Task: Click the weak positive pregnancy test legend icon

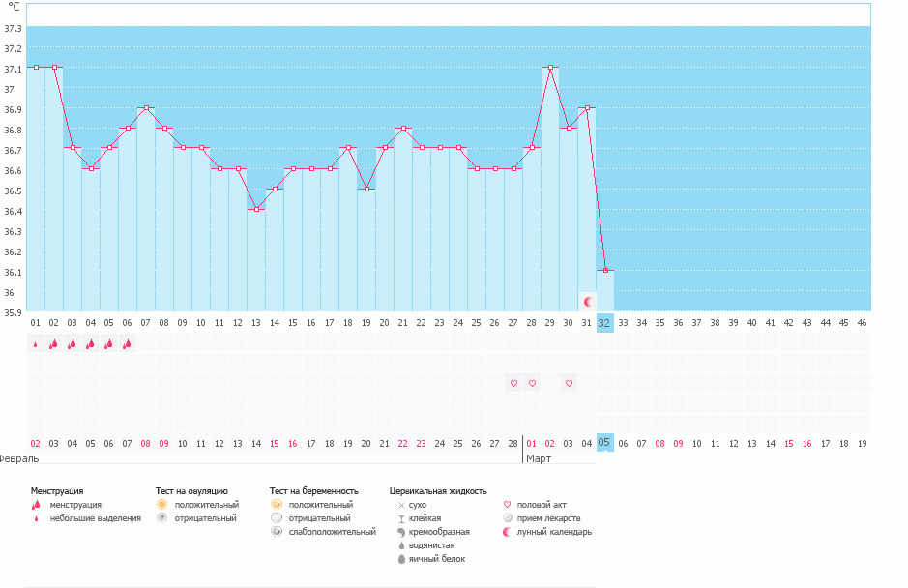Action: click(277, 532)
